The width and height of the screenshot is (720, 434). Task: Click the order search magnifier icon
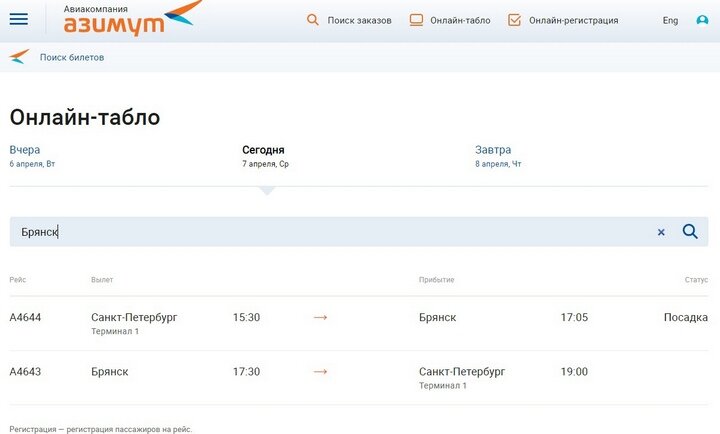pyautogui.click(x=313, y=20)
